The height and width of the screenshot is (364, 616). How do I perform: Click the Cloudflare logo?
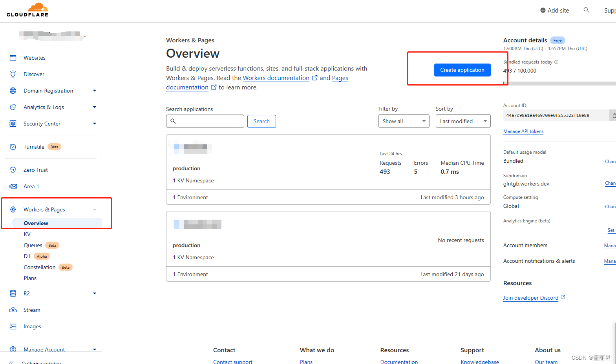[x=27, y=10]
